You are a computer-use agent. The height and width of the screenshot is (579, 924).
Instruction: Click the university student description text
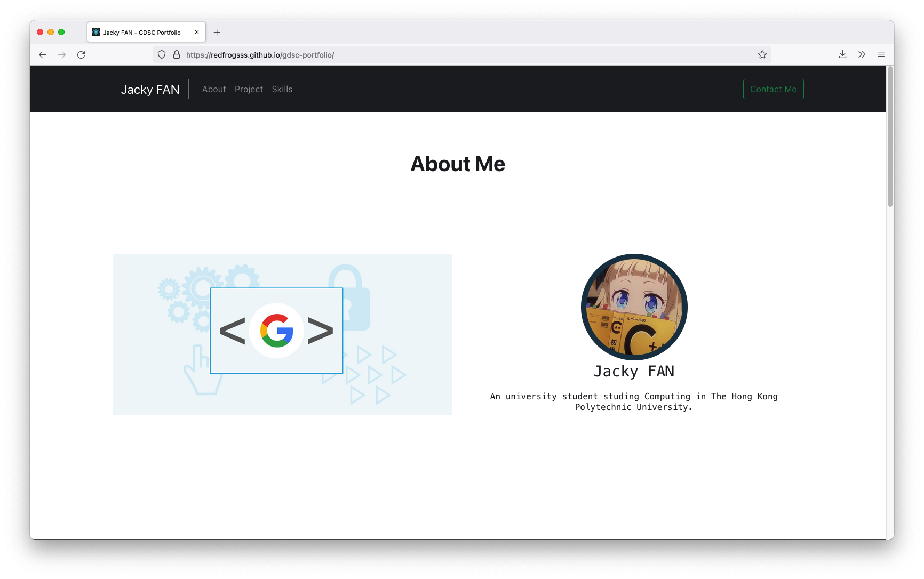click(x=634, y=401)
